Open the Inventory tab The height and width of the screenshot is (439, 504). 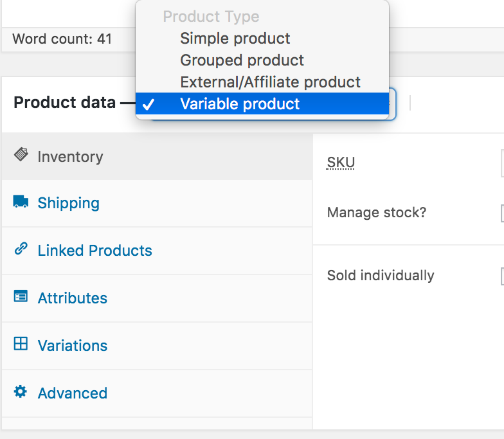click(x=157, y=156)
